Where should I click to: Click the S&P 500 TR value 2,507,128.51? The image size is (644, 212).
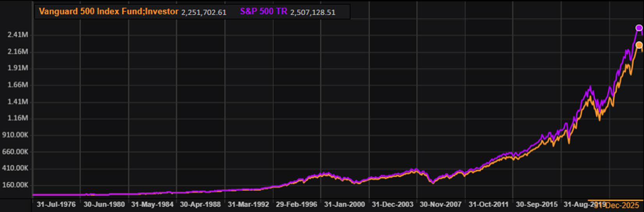pos(313,12)
